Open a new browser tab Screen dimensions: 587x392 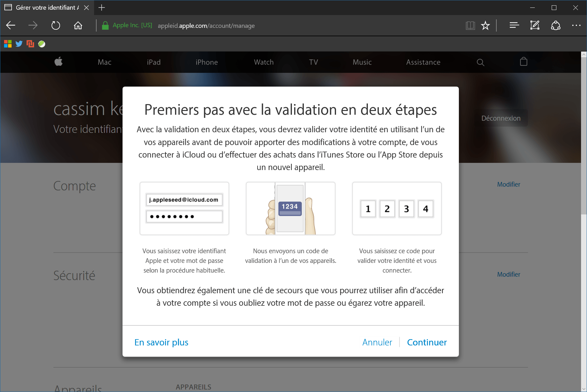[102, 8]
